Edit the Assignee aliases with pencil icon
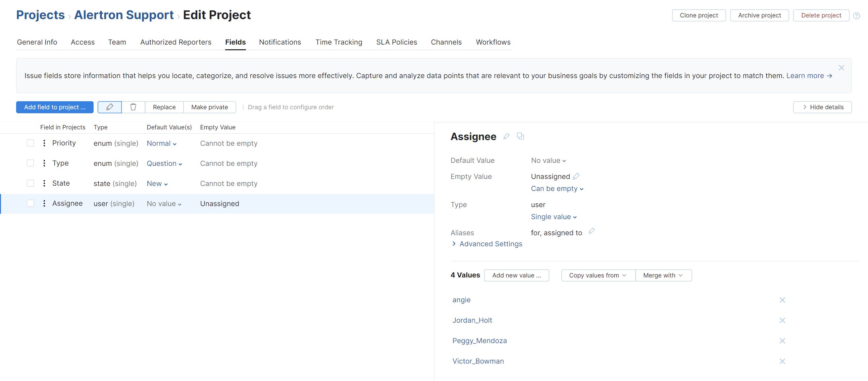The height and width of the screenshot is (381, 868). (592, 231)
